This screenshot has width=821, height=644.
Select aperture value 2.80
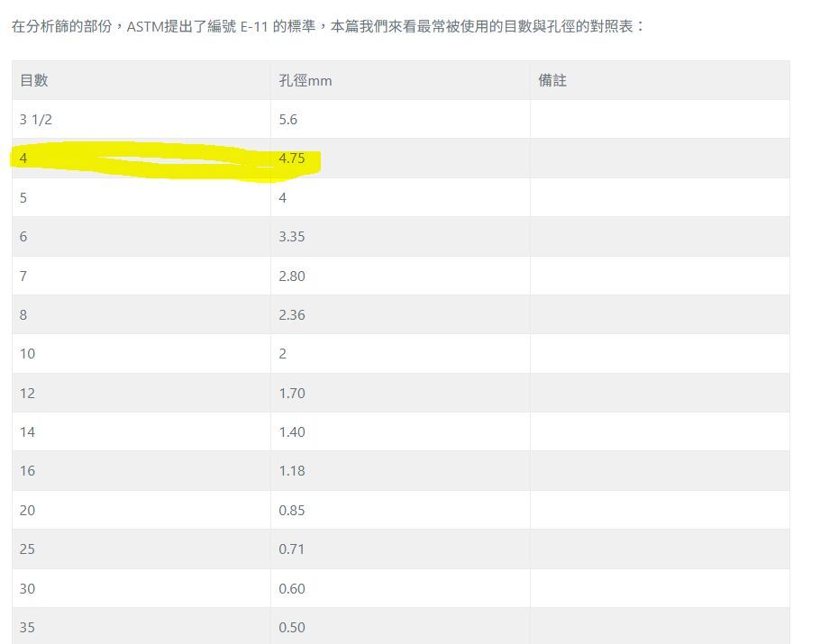[x=292, y=276]
